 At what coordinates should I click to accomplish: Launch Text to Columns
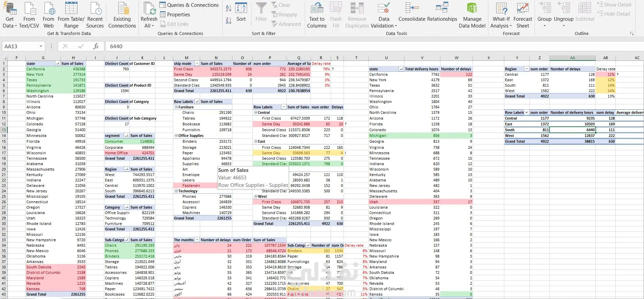click(317, 15)
